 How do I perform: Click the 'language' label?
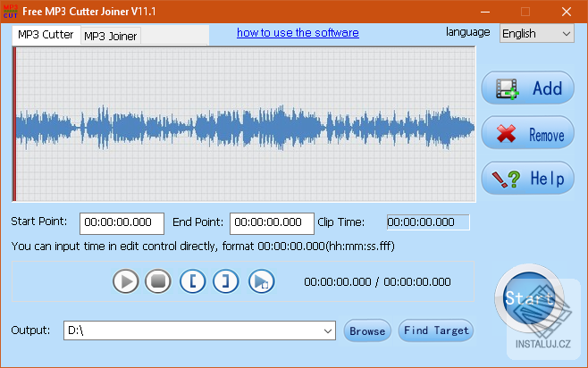467,33
